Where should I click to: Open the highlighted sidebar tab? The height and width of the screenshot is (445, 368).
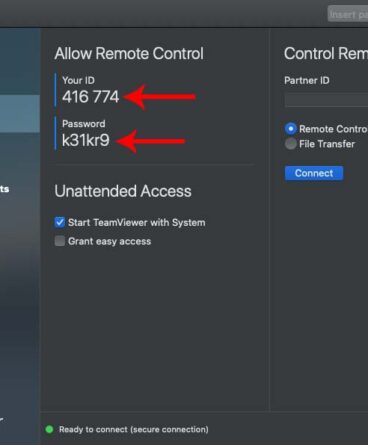(x=20, y=114)
